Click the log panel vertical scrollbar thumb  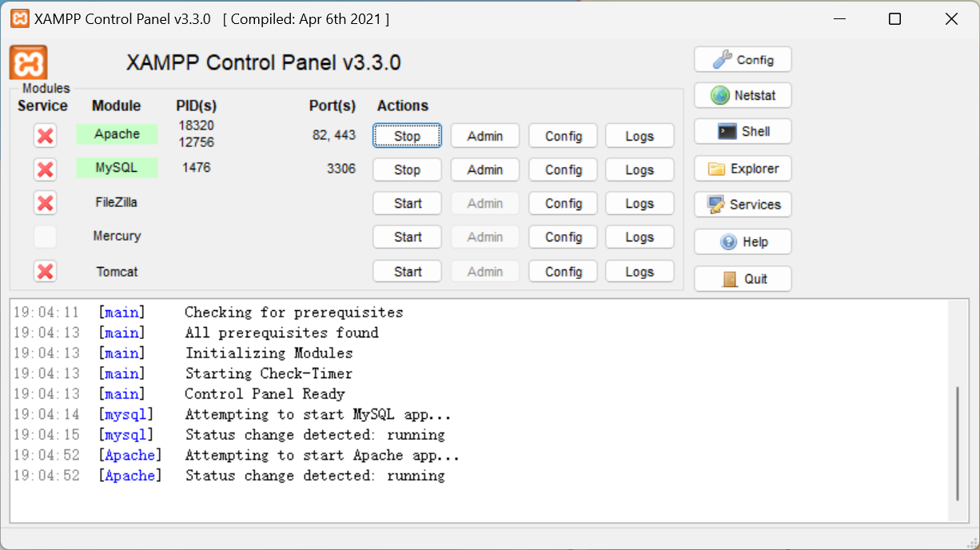tap(958, 442)
